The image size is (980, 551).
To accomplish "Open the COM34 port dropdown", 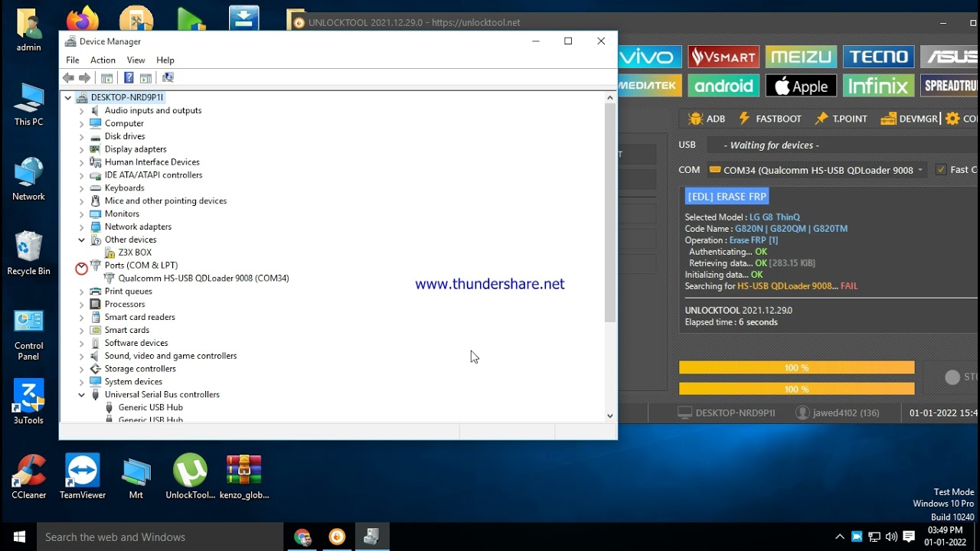I will pyautogui.click(x=815, y=170).
